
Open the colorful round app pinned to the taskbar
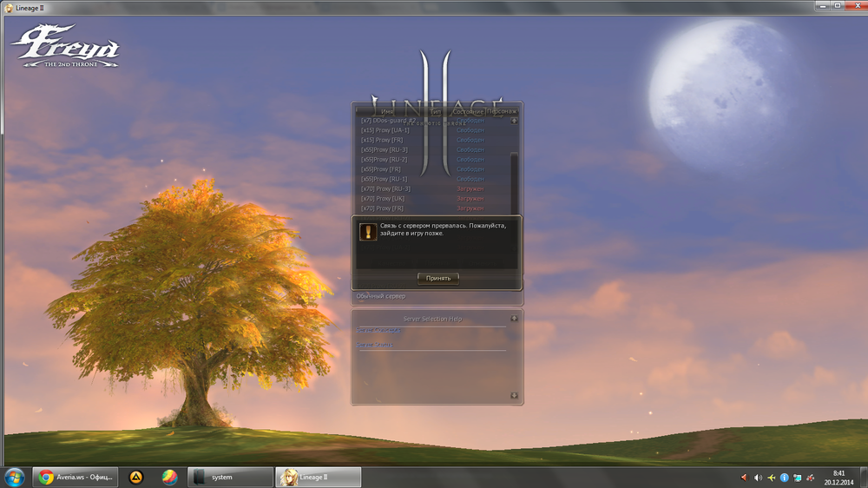point(169,477)
